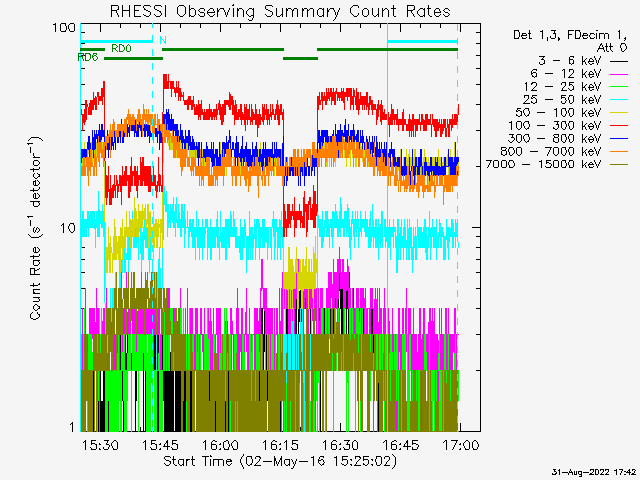
Task: Click the 300 - 800 keV legend label
Action: tap(555, 138)
